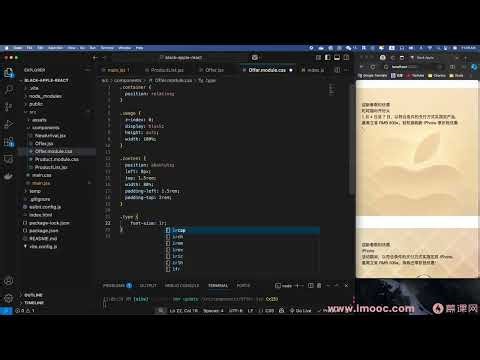480x360 pixels.
Task: Click components in the breadcrumb path
Action: coord(128,80)
